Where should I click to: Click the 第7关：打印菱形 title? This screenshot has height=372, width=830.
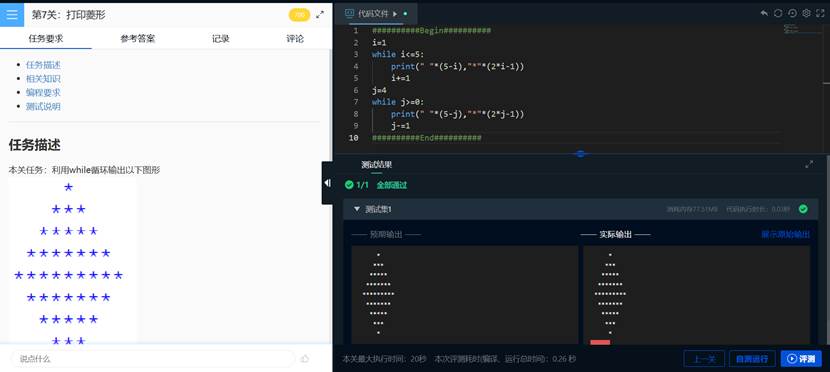coord(68,15)
